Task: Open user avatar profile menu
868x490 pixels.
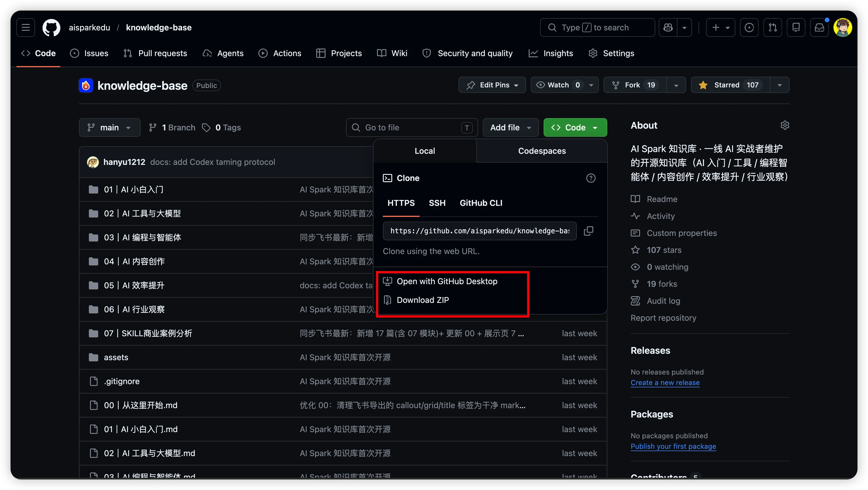Action: [x=843, y=27]
